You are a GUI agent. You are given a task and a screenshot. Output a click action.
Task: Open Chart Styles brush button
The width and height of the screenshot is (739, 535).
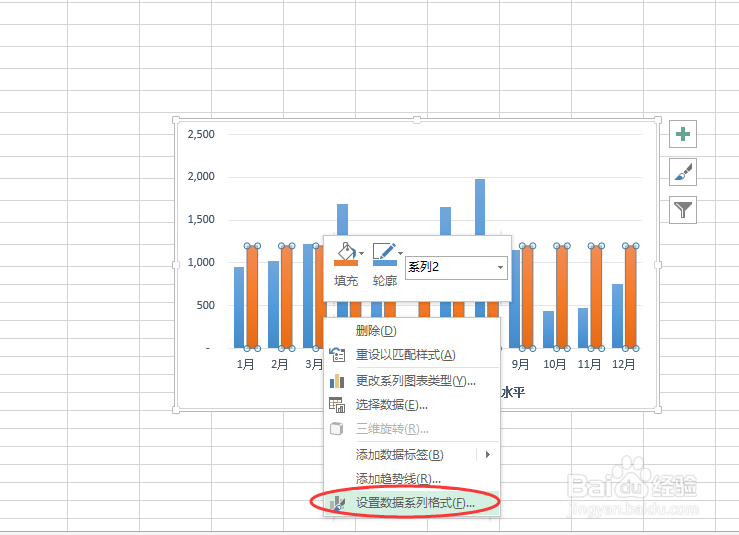tap(683, 172)
